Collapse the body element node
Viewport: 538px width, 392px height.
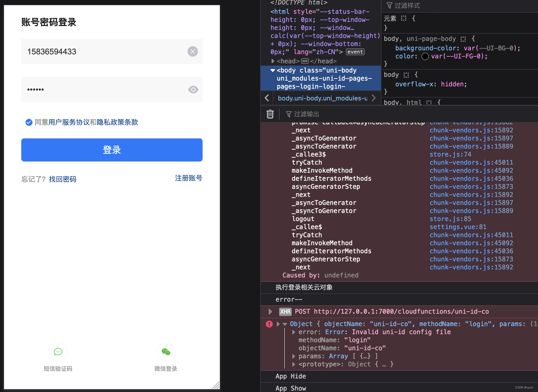tap(273, 70)
